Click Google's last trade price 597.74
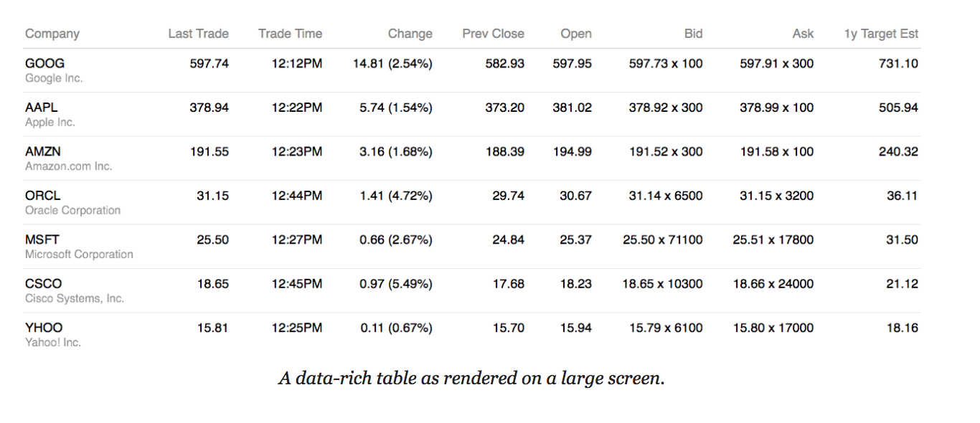This screenshot has width=980, height=423. point(209,64)
